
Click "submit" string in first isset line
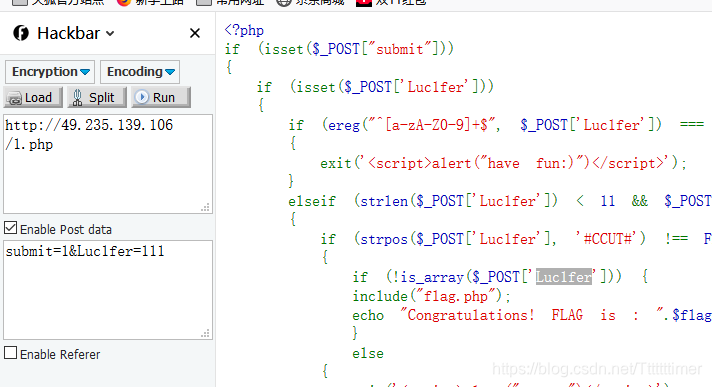pyautogui.click(x=400, y=49)
